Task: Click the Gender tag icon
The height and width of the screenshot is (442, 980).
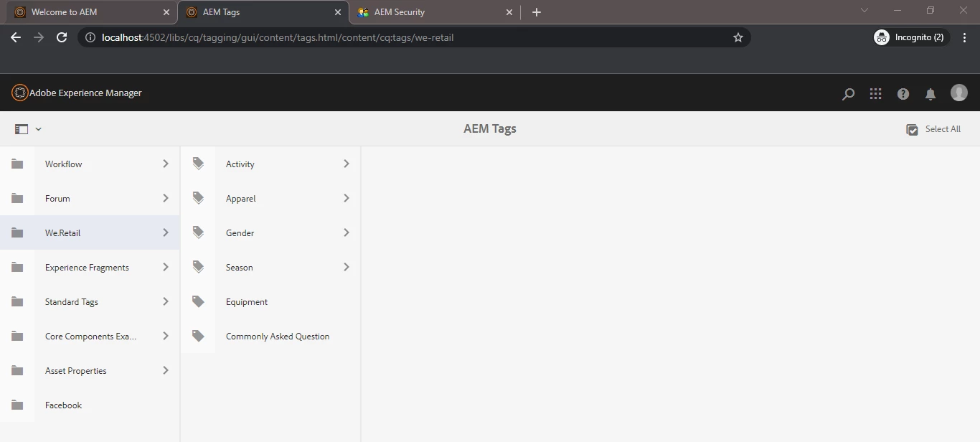Action: tap(198, 232)
